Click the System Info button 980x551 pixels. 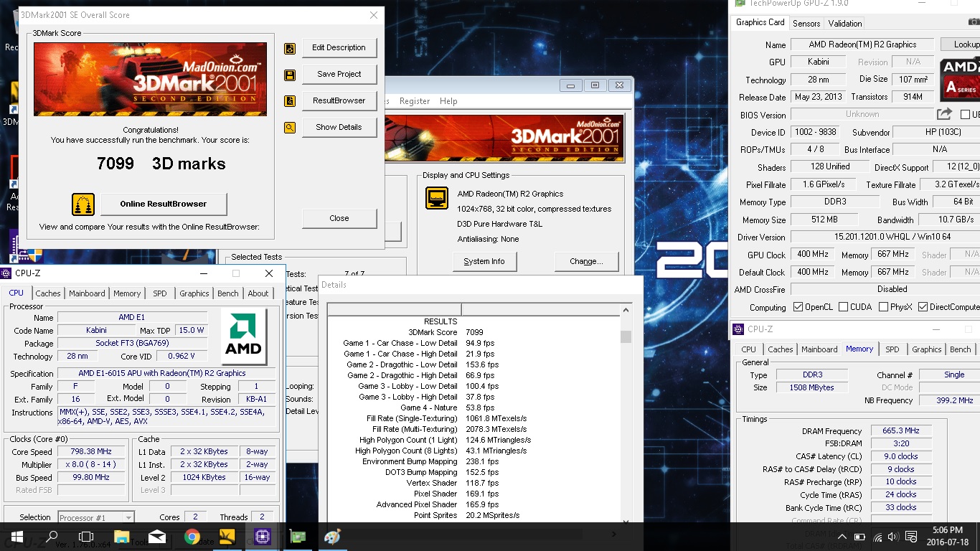[x=484, y=261]
